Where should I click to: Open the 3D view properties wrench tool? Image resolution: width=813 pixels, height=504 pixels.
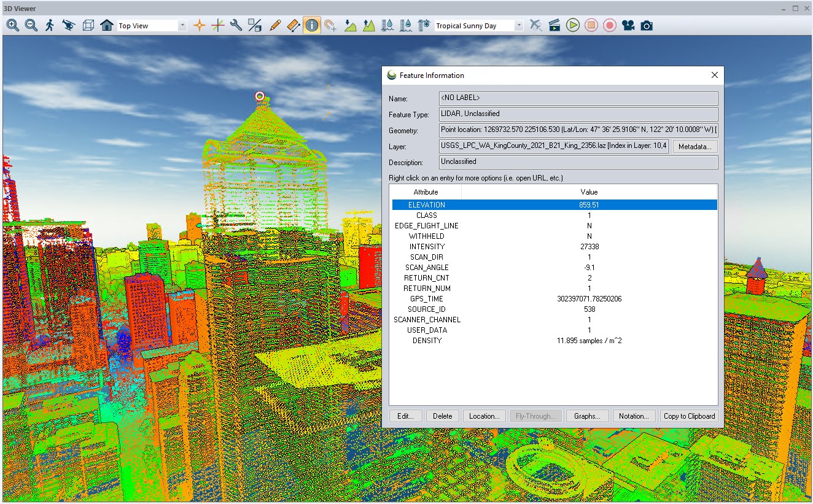tap(235, 25)
